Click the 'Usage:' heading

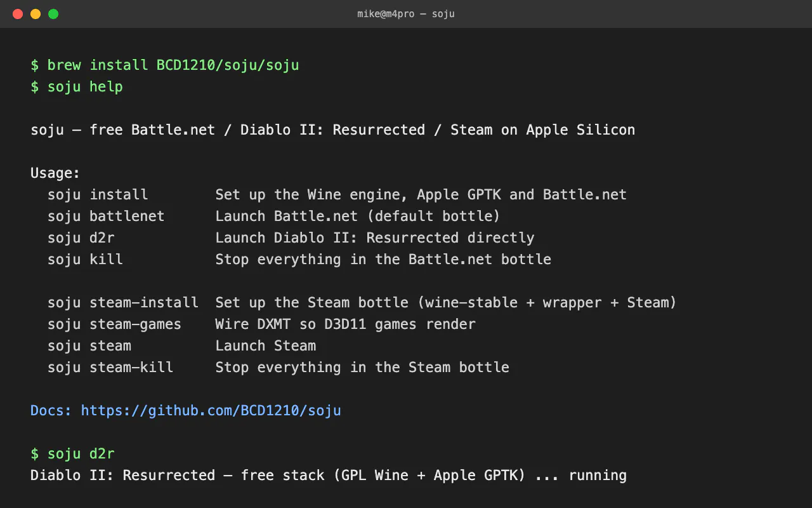56,173
